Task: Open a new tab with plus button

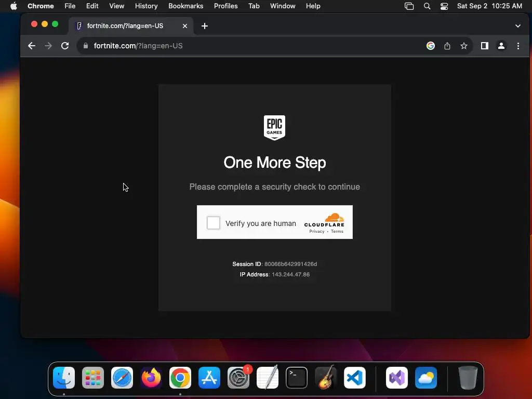Action: click(x=205, y=26)
